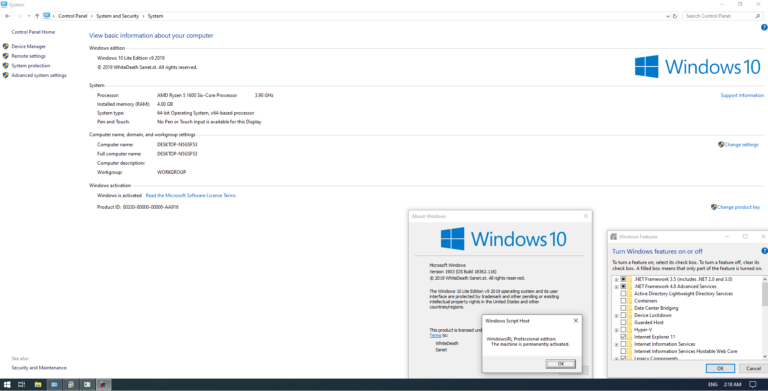Enable Device Lockdown checkbox

point(623,316)
